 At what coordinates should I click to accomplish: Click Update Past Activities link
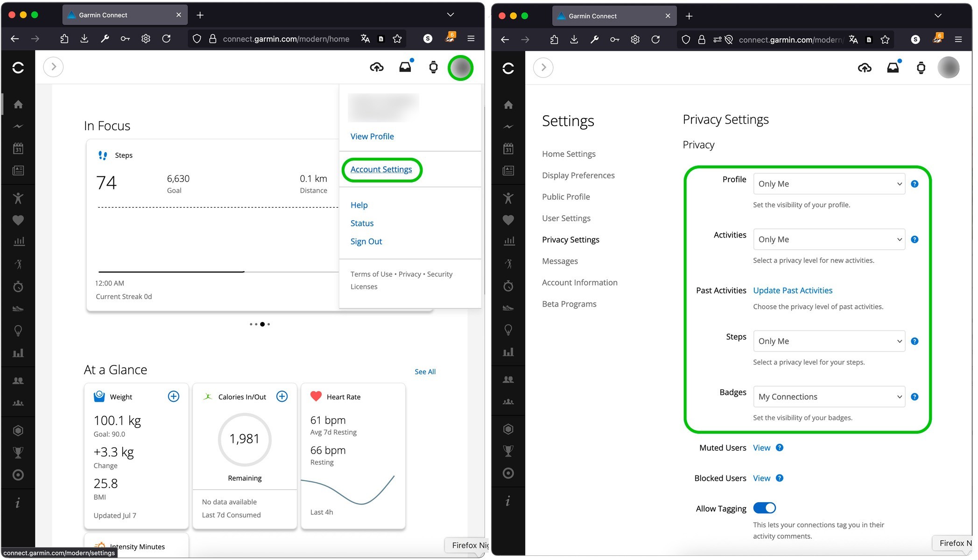point(792,290)
